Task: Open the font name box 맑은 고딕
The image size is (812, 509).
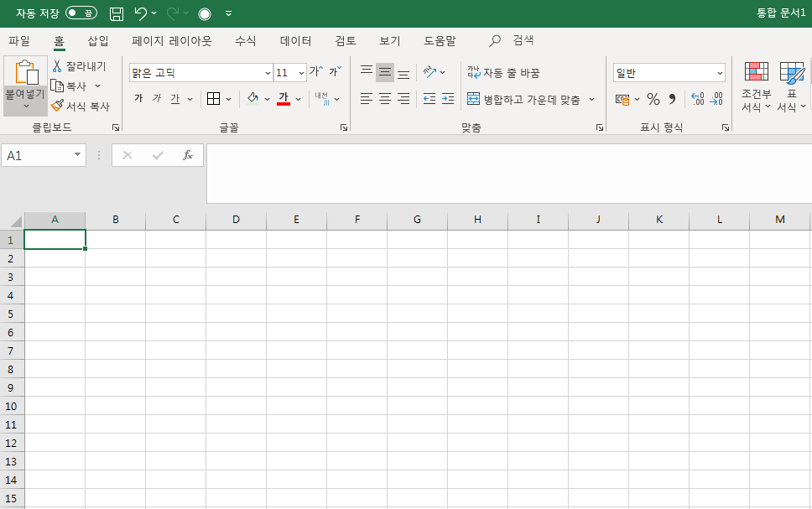Action: (201, 73)
